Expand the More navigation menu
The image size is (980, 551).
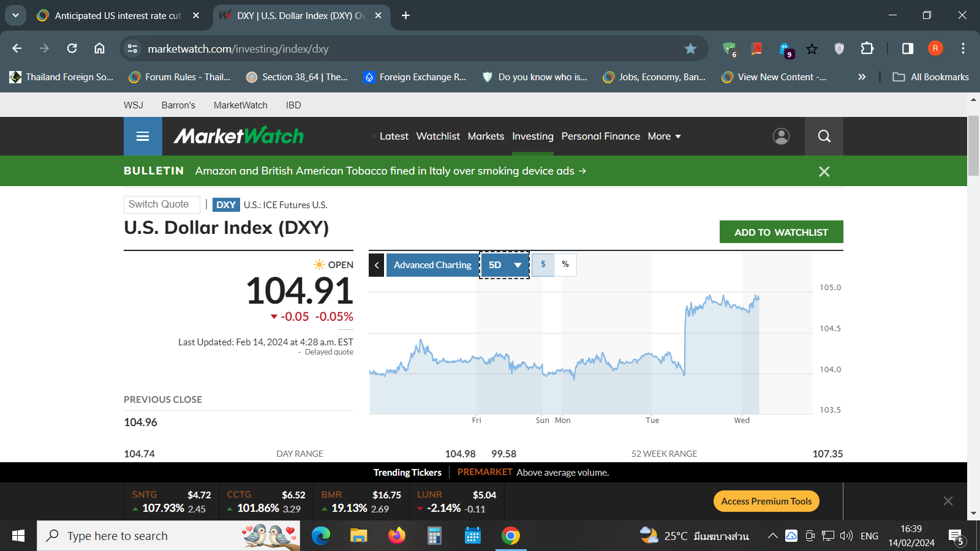665,136
